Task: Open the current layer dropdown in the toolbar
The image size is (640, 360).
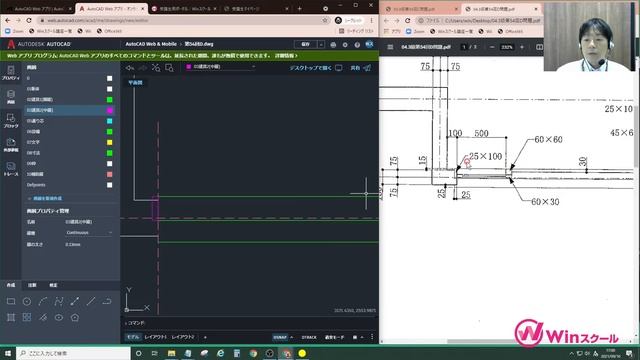Action: point(221,67)
